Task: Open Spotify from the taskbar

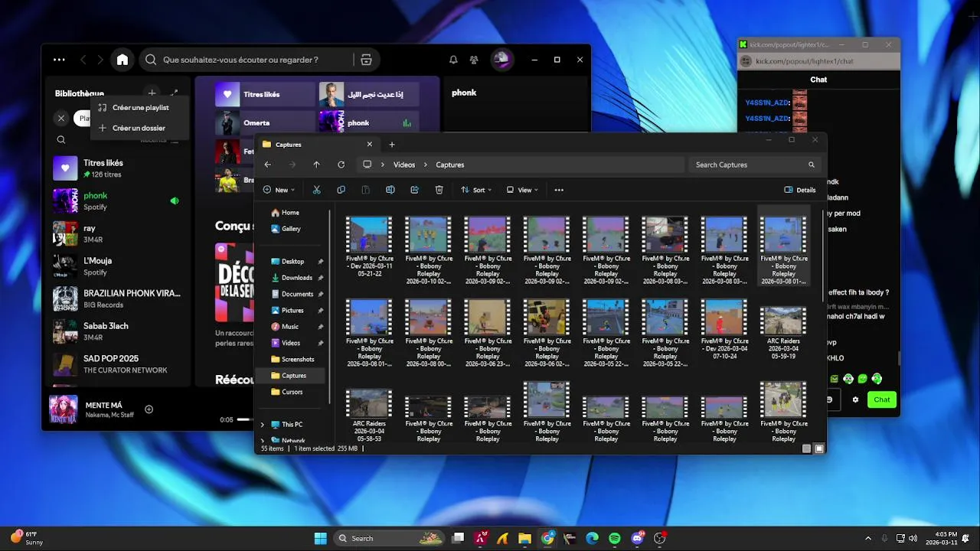Action: point(615,538)
